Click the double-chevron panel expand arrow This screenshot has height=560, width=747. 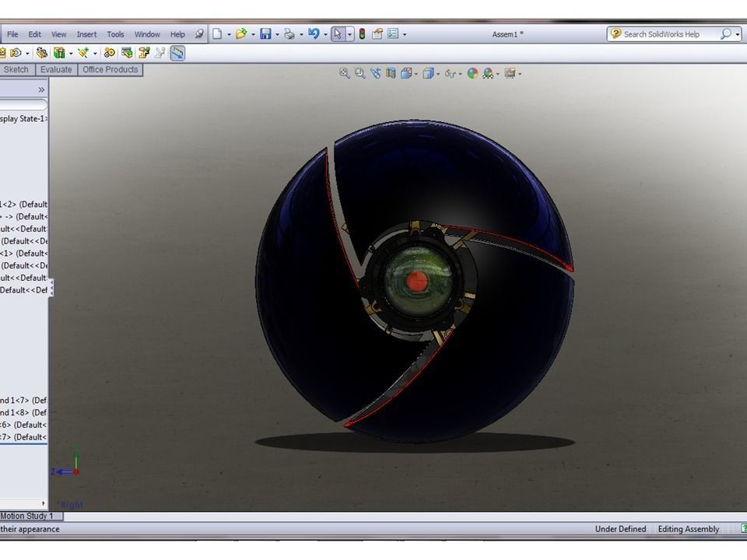click(41, 89)
